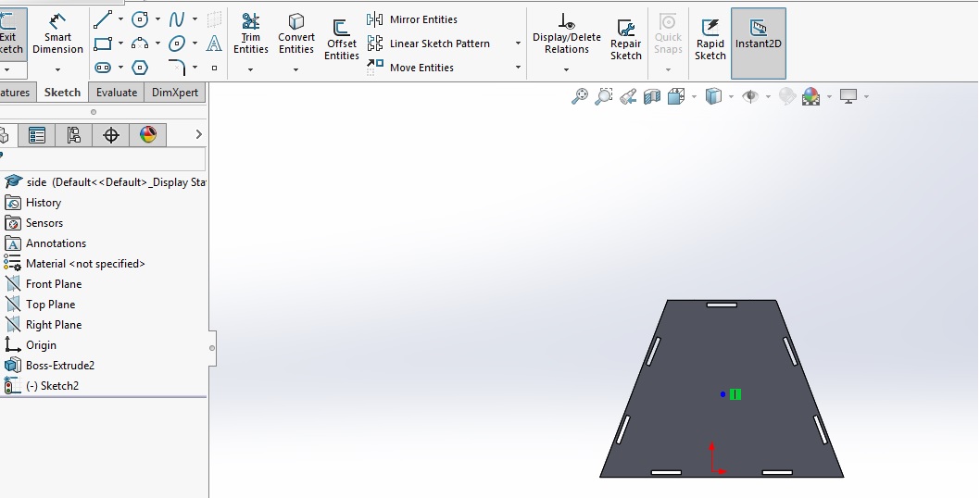Open the DisplayManager color wheel tab
Image resolution: width=980 pixels, height=498 pixels.
click(148, 135)
